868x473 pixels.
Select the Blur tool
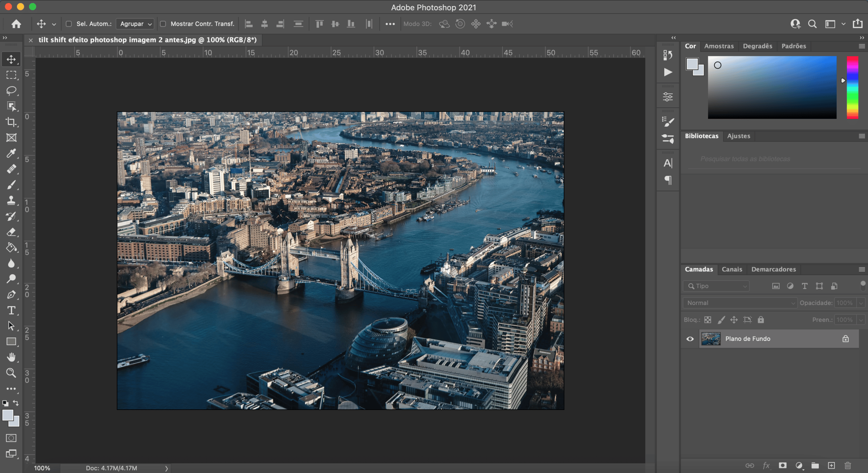(11, 263)
